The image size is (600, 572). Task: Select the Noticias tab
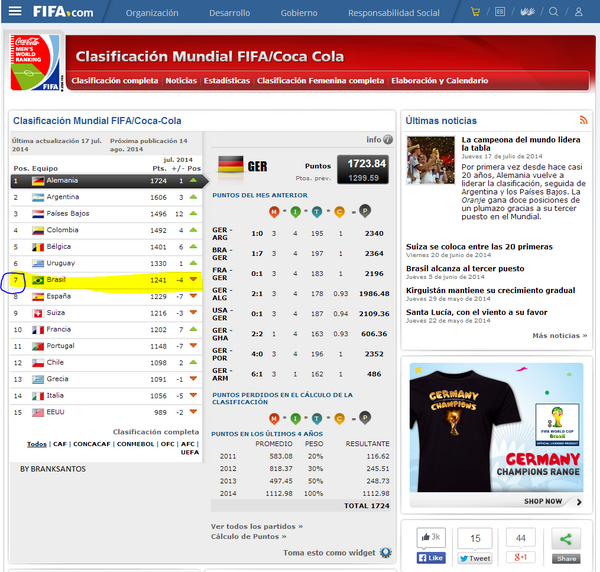click(x=181, y=81)
